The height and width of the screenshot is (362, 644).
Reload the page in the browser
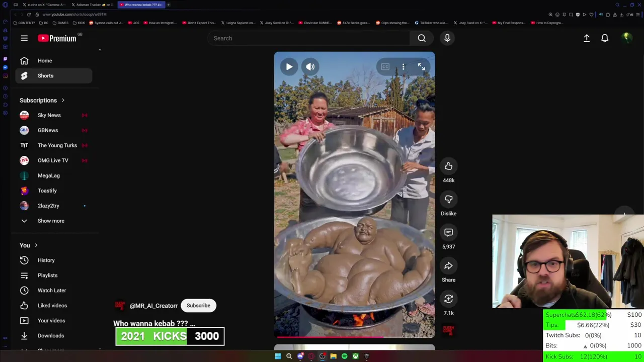[x=29, y=15]
